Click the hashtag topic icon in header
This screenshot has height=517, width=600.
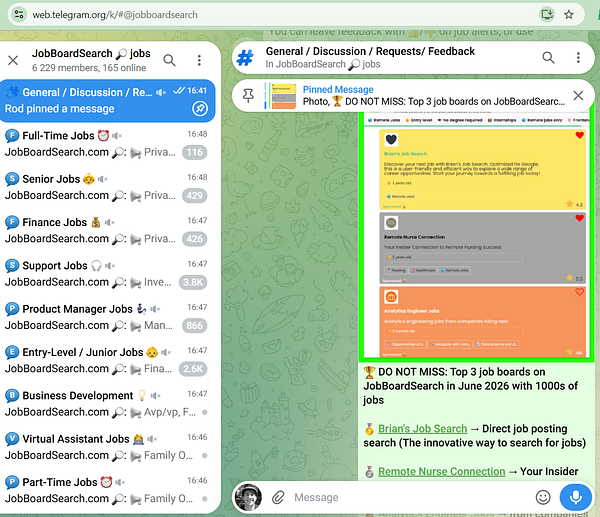tap(245, 58)
